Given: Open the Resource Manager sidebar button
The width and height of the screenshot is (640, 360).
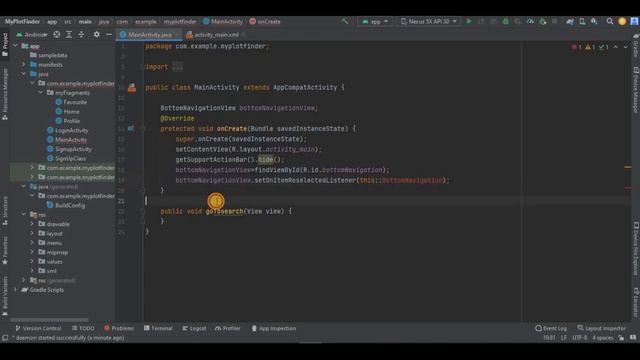Looking at the screenshot, I should coord(5,94).
